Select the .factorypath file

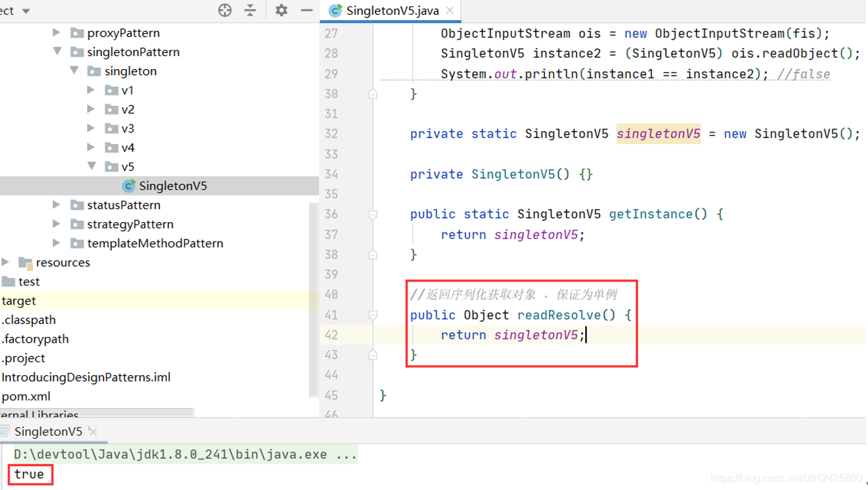35,339
